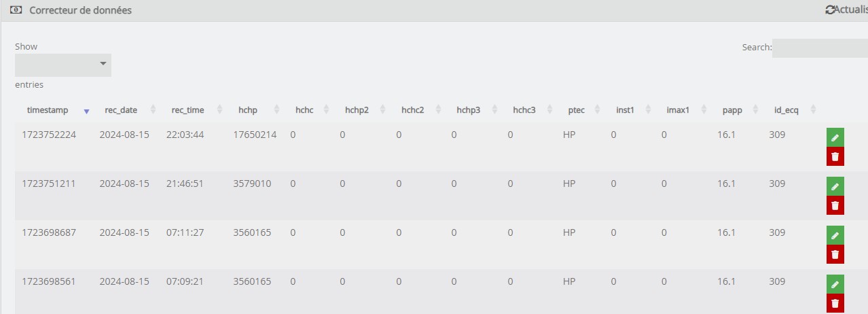Delete the row with timestamp 1723698687
Image resolution: width=868 pixels, height=314 pixels.
point(835,254)
